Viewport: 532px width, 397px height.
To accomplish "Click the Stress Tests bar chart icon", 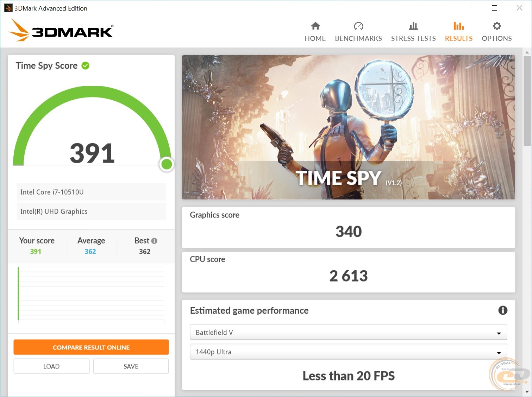I will (413, 26).
